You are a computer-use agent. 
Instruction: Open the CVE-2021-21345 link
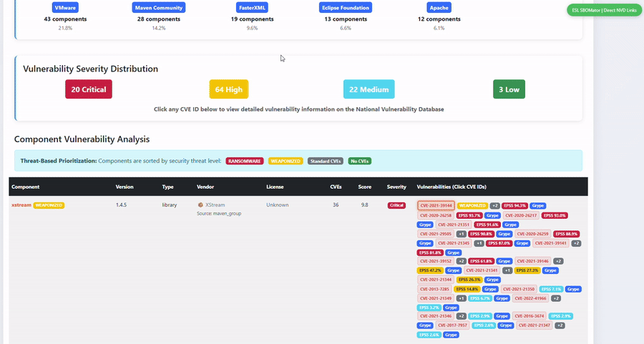pos(454,243)
